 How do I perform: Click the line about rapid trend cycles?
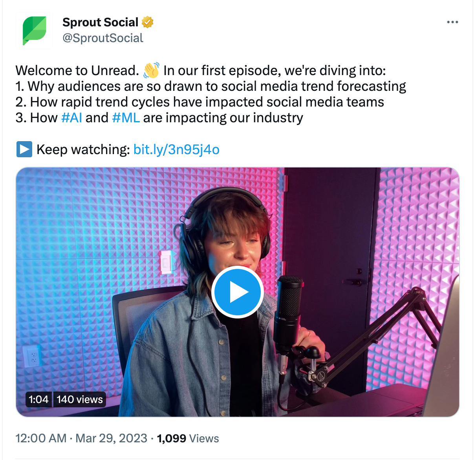click(200, 102)
